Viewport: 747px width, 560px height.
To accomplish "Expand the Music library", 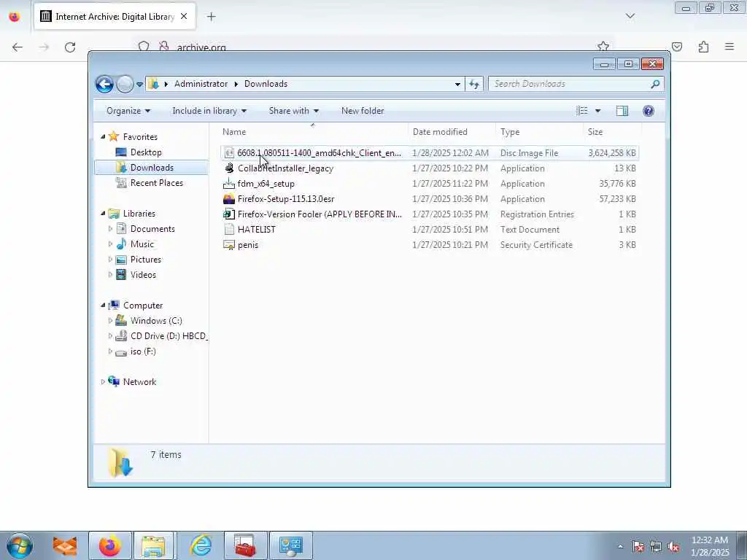I will [111, 244].
